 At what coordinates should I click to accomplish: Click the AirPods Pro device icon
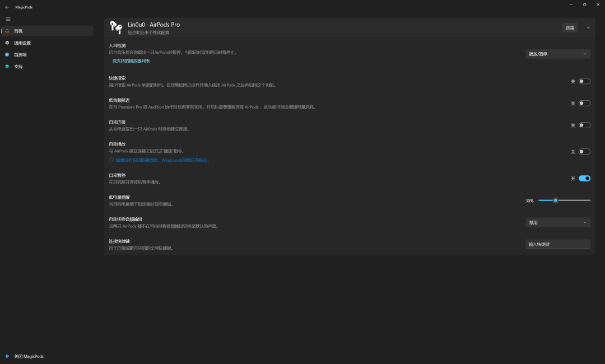click(x=116, y=27)
